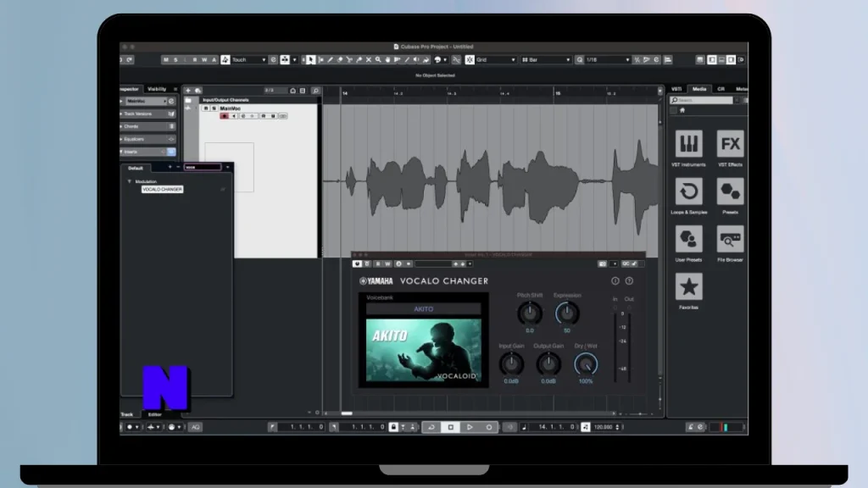Screen dimensions: 868x488
Task: Select the Default plug-in collection tab
Action: coord(136,168)
